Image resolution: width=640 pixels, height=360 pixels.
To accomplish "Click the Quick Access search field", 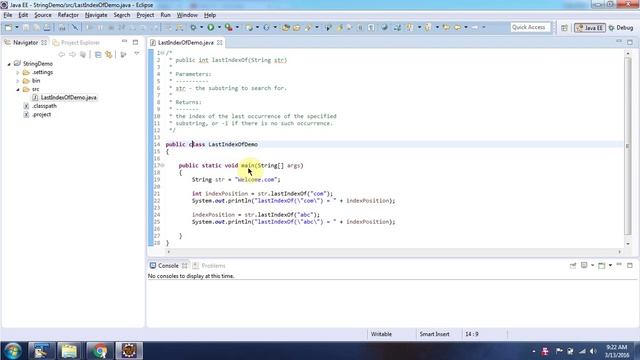I will 530,27.
